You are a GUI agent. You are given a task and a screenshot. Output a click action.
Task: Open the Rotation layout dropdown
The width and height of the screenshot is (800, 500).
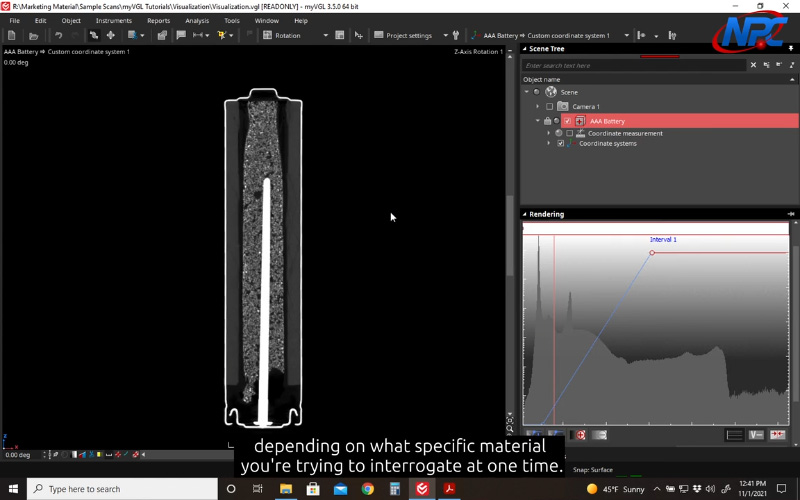[x=326, y=35]
